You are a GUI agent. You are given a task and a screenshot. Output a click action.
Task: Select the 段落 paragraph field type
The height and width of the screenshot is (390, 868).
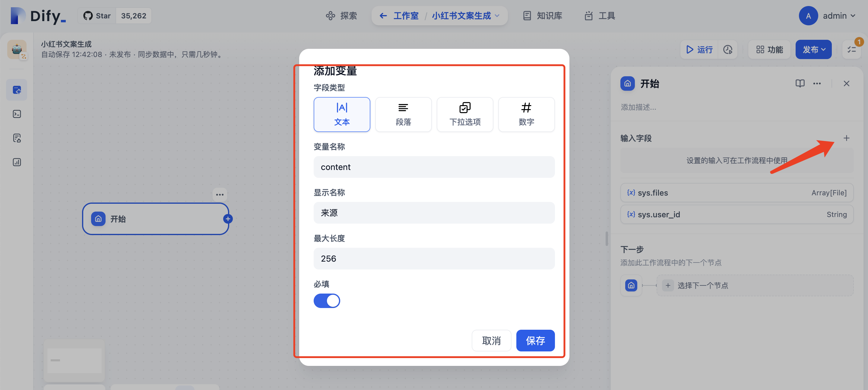click(403, 115)
